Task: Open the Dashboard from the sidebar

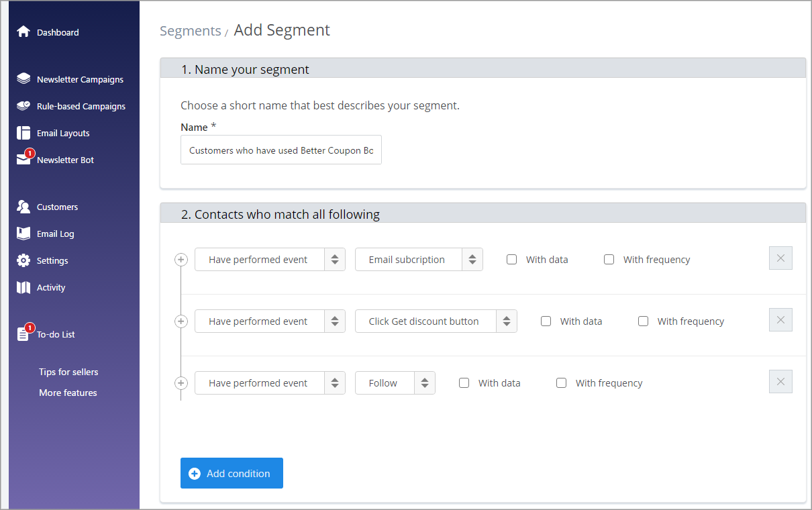Action: [58, 32]
